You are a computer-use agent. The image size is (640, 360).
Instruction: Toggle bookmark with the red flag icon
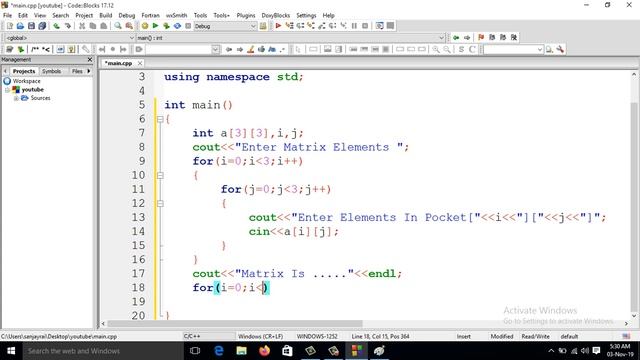pyautogui.click(x=481, y=38)
